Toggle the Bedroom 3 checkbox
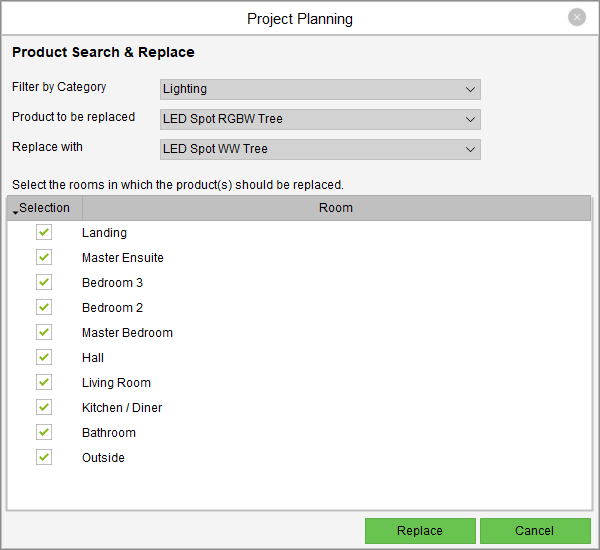The width and height of the screenshot is (600, 550). (x=44, y=282)
